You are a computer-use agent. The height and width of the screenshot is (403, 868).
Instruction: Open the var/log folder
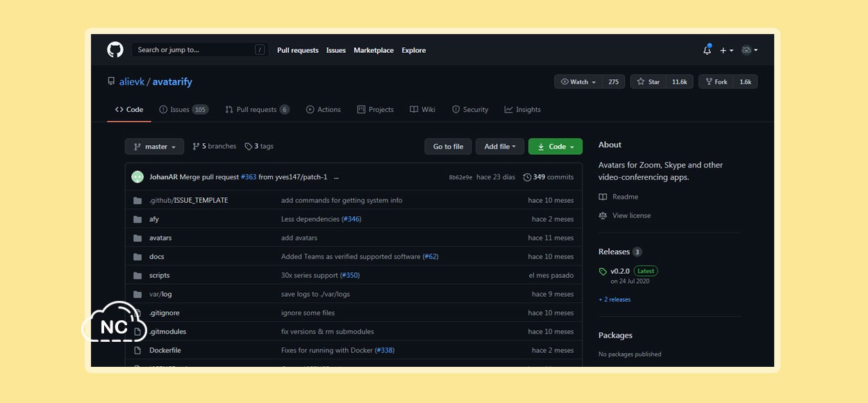(x=160, y=294)
